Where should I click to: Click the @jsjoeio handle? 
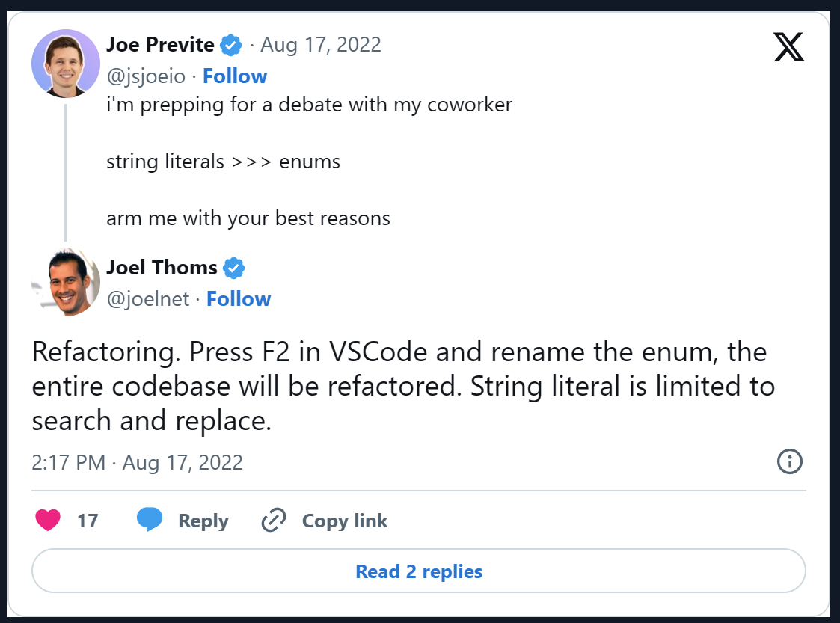[146, 76]
